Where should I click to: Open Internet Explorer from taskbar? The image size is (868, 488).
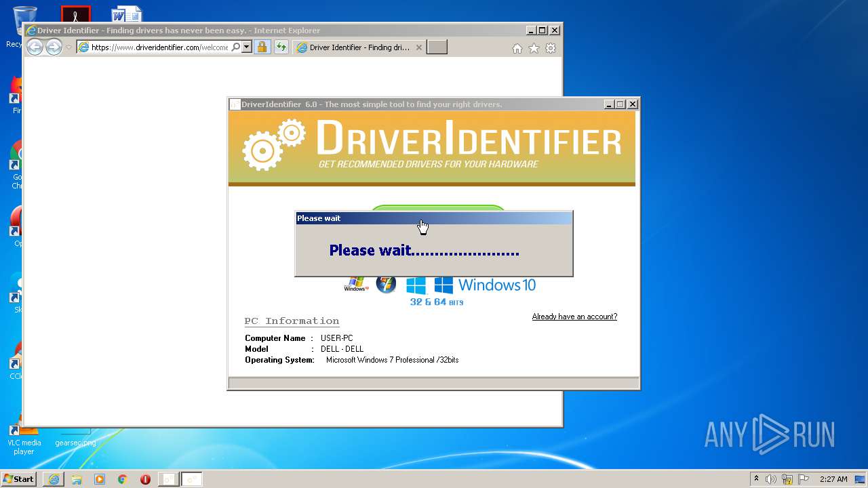coord(54,479)
